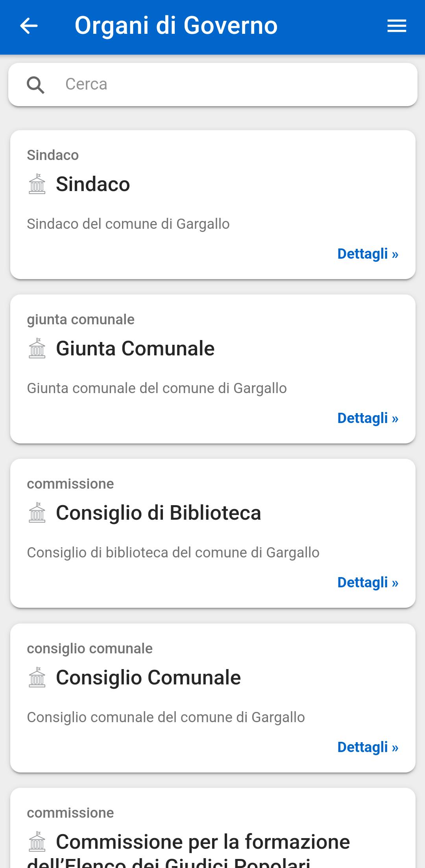Viewport: 425px width, 868px height.
Task: Click the search magnifier icon
Action: [x=35, y=85]
